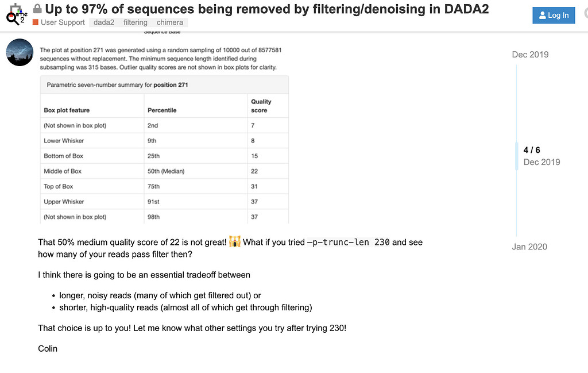Select the chimera tag
588x373 pixels.
click(x=169, y=22)
